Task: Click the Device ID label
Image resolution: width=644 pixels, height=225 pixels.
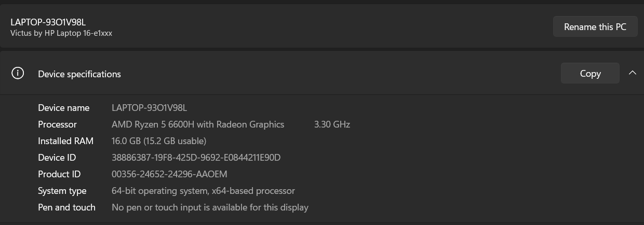Action: pos(57,158)
